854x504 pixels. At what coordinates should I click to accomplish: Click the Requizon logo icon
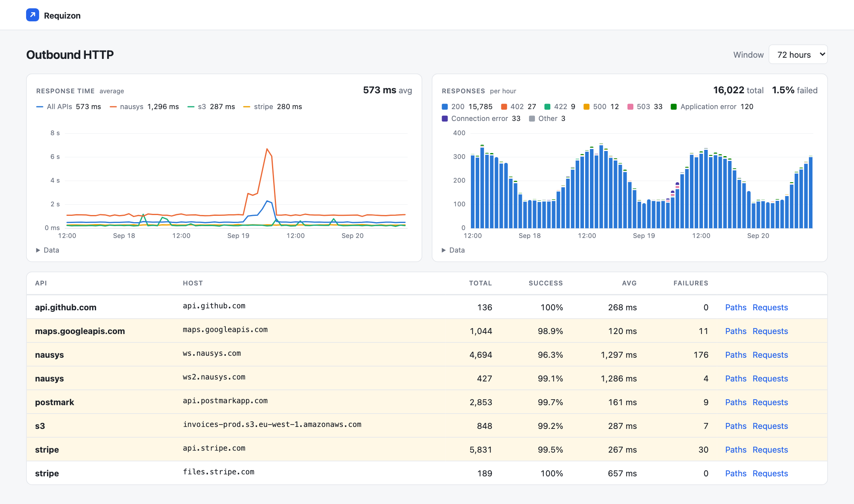[x=32, y=15]
